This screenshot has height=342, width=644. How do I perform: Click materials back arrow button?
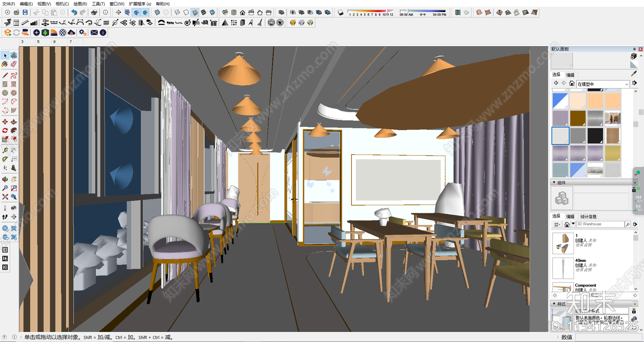tap(556, 83)
